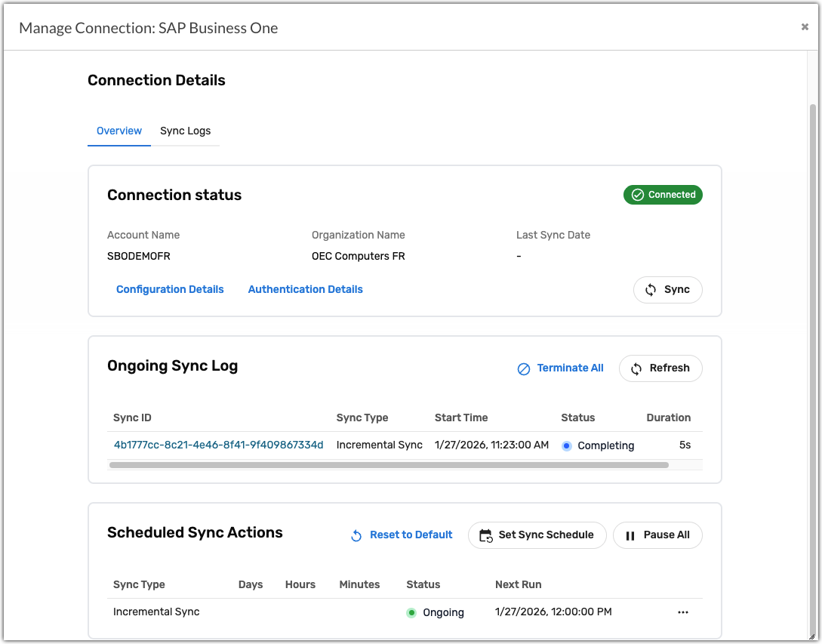This screenshot has width=822, height=644.
Task: Open Authentication Details link
Action: (305, 289)
